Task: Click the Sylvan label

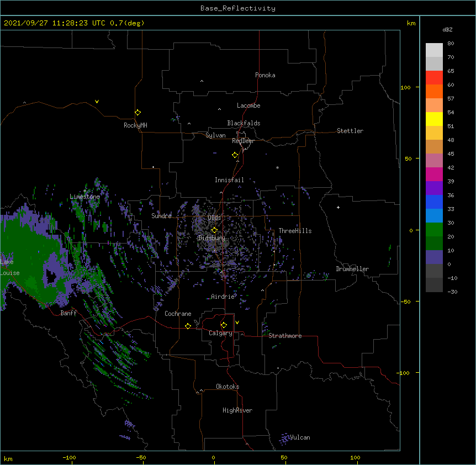Action: [215, 135]
